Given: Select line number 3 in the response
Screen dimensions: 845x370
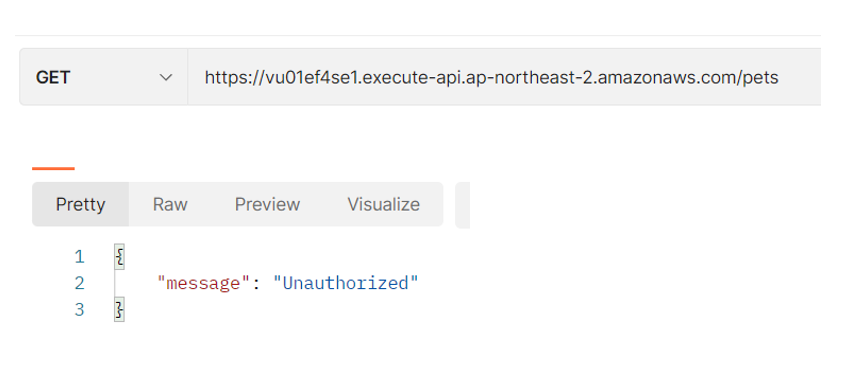Looking at the screenshot, I should 80,310.
